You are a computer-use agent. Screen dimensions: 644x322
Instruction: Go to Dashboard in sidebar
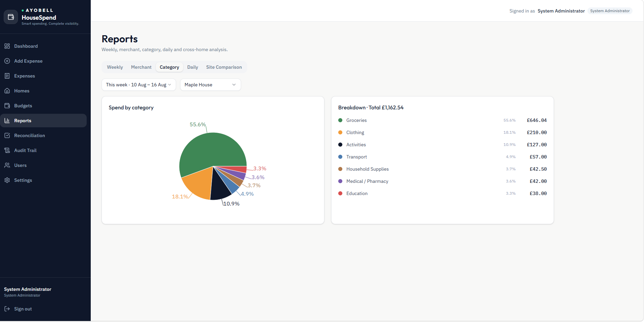point(43,46)
